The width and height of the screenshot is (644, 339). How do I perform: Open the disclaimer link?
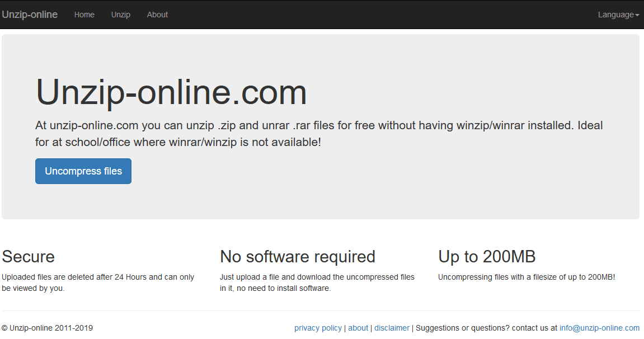392,328
